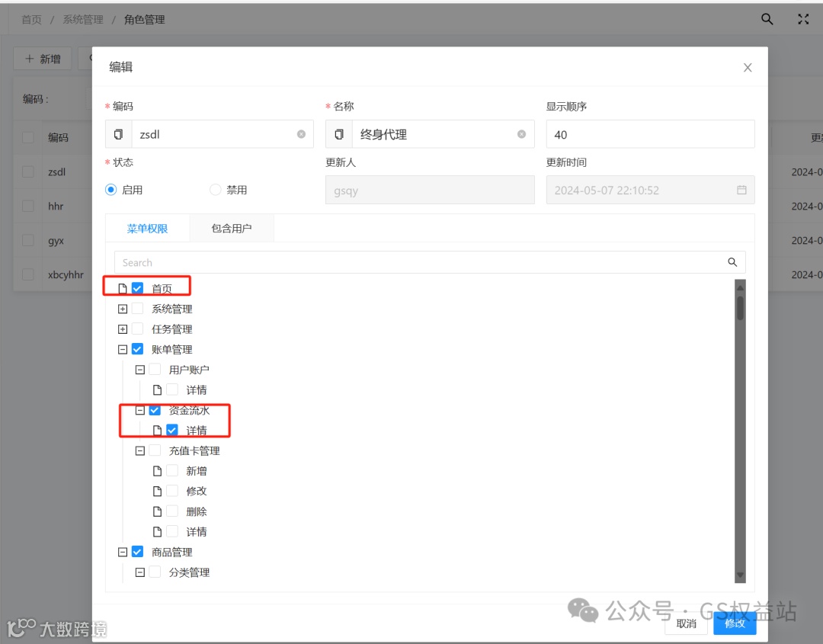Click 修改 submit button
The image size is (823, 644).
(x=735, y=623)
